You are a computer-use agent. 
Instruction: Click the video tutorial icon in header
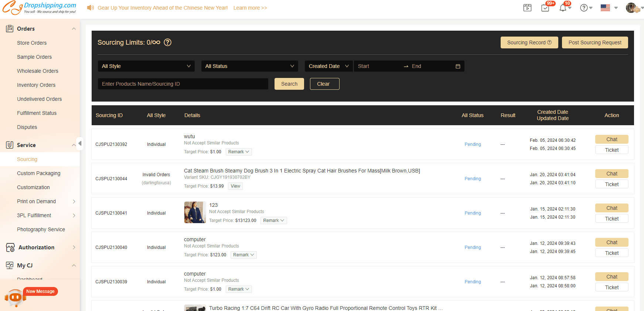pyautogui.click(x=527, y=8)
